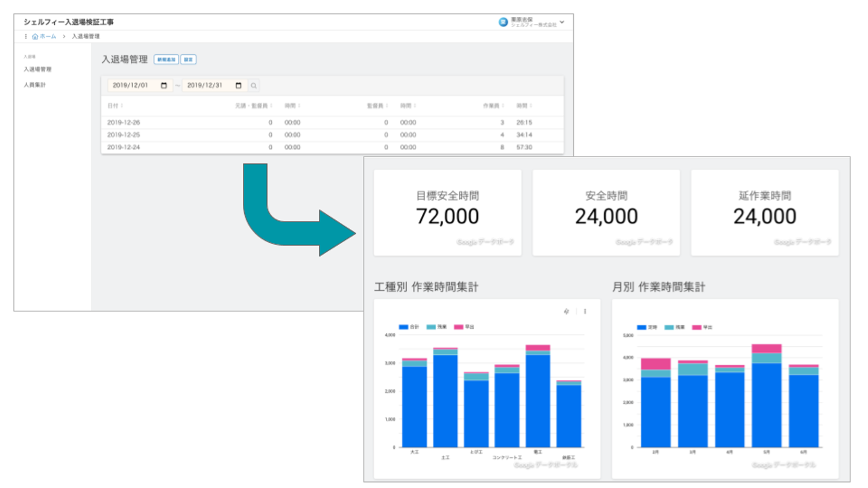Viewport: 868px width, 488px height.
Task: Sort the table by the 日付 column
Action: pos(115,105)
